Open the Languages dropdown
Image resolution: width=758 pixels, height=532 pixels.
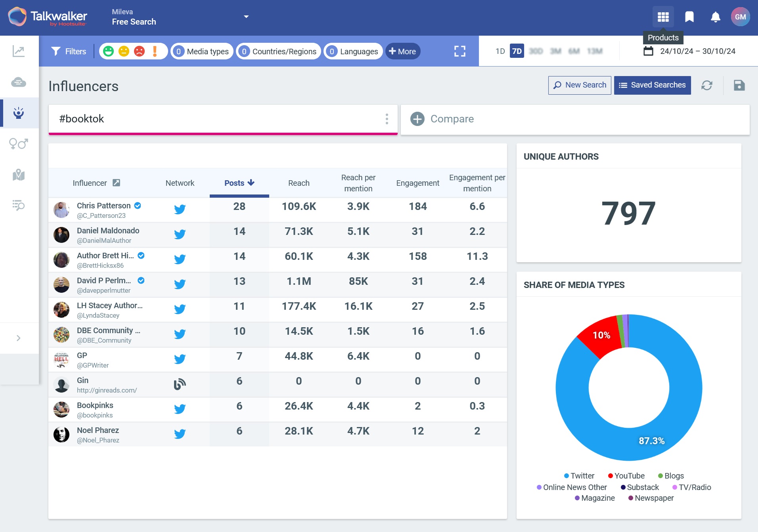tap(353, 51)
